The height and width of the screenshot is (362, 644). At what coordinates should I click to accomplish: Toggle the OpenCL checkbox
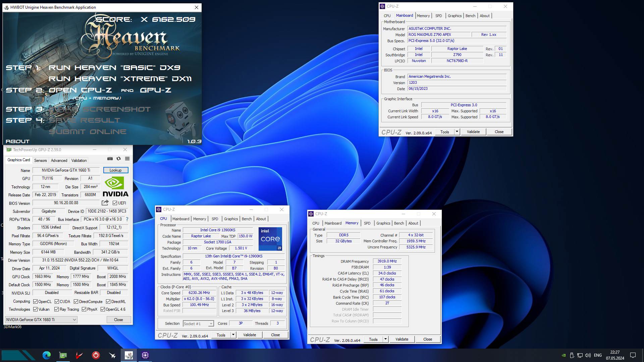(x=35, y=302)
